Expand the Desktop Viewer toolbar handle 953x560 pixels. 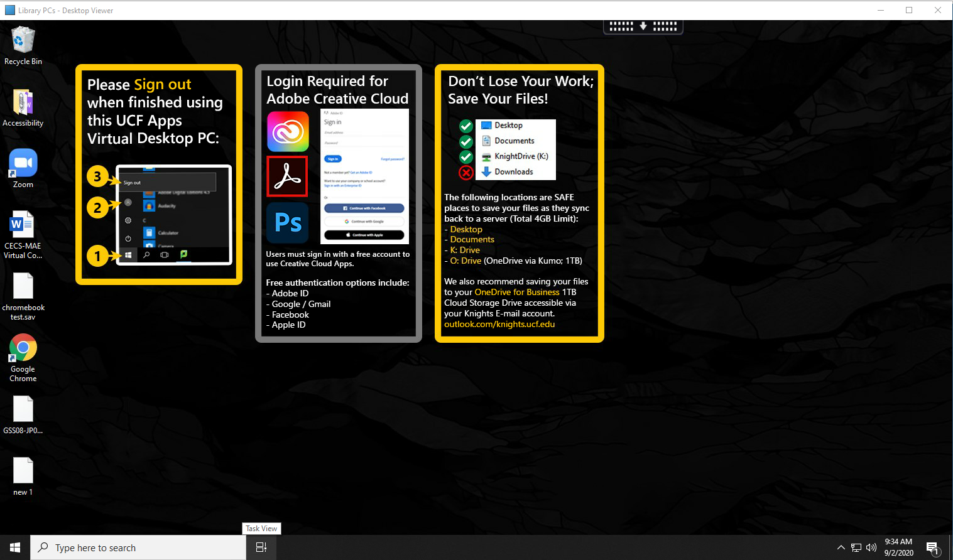[x=643, y=26]
